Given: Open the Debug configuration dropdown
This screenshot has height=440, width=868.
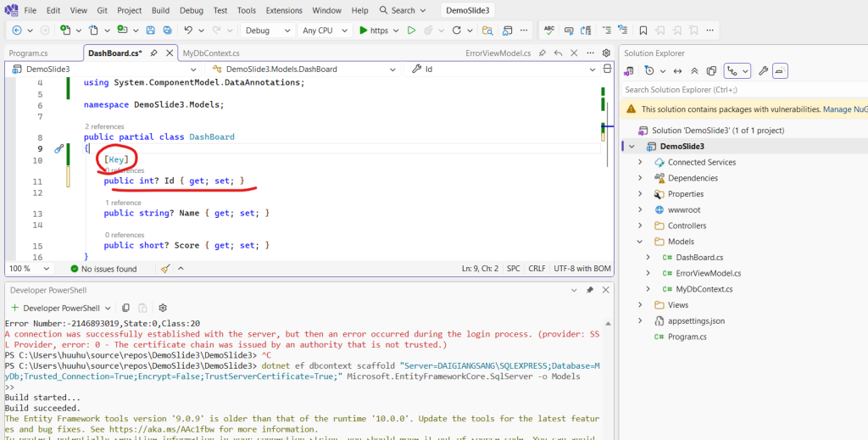Looking at the screenshot, I should coord(265,31).
